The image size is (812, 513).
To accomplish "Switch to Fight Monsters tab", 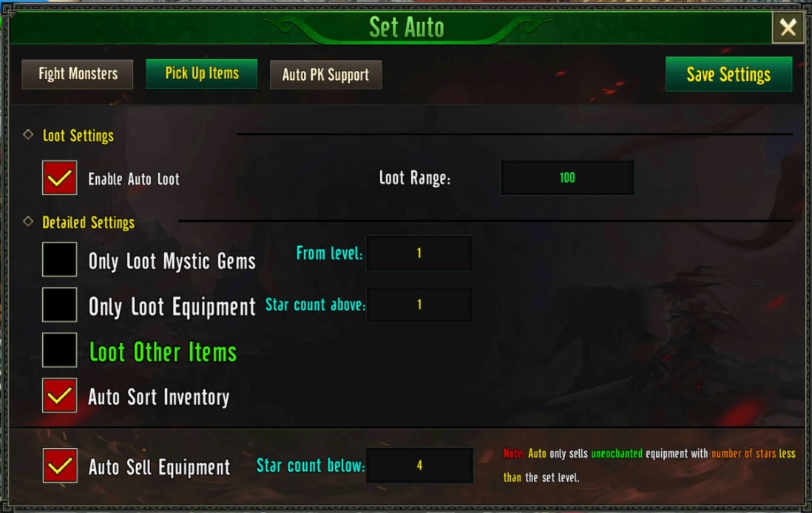I will pos(78,74).
